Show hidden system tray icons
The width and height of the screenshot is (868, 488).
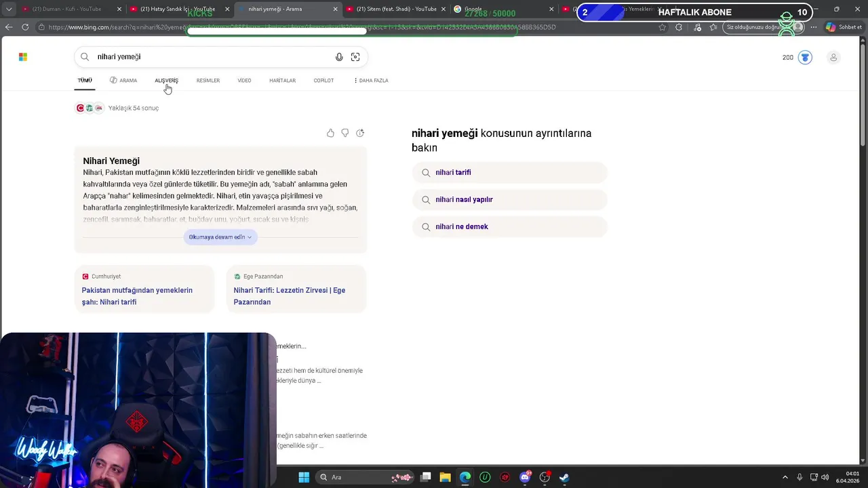[785, 477]
